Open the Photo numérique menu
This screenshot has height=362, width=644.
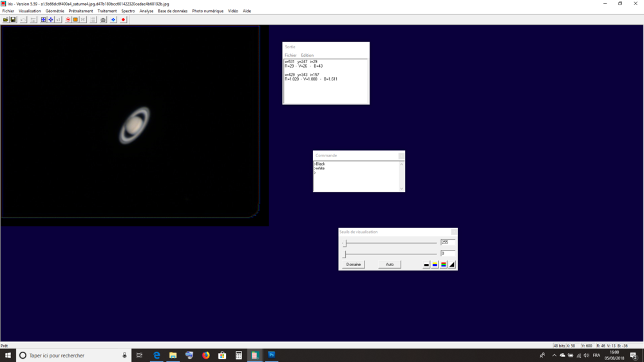(x=208, y=11)
